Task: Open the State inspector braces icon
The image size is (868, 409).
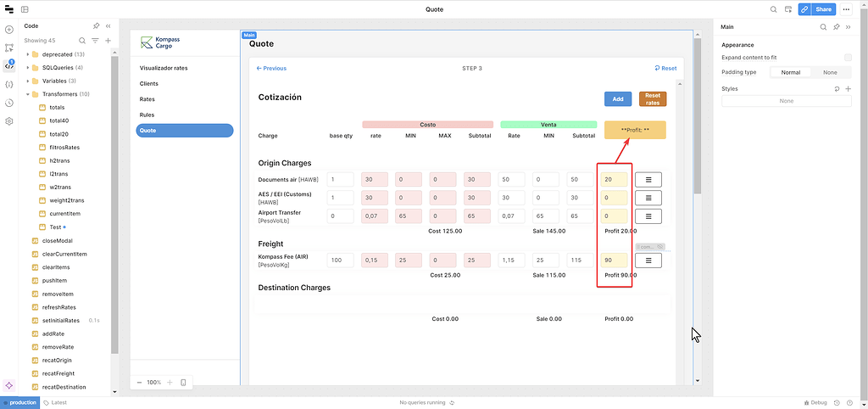Action: pyautogui.click(x=8, y=84)
